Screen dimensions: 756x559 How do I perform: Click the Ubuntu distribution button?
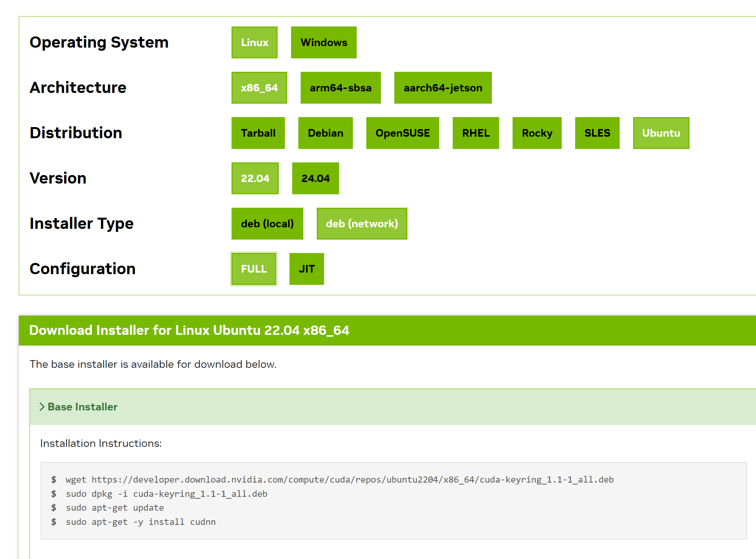point(660,133)
